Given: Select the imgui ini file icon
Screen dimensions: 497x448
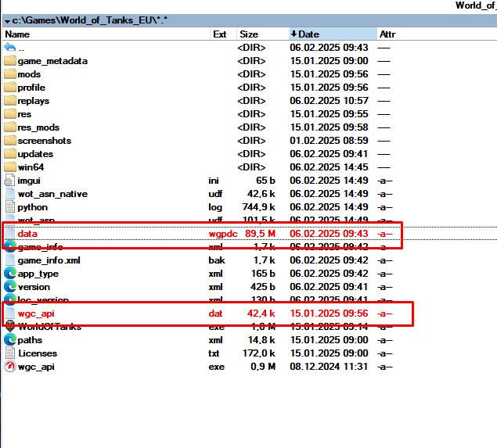Looking at the screenshot, I should pyautogui.click(x=10, y=181).
